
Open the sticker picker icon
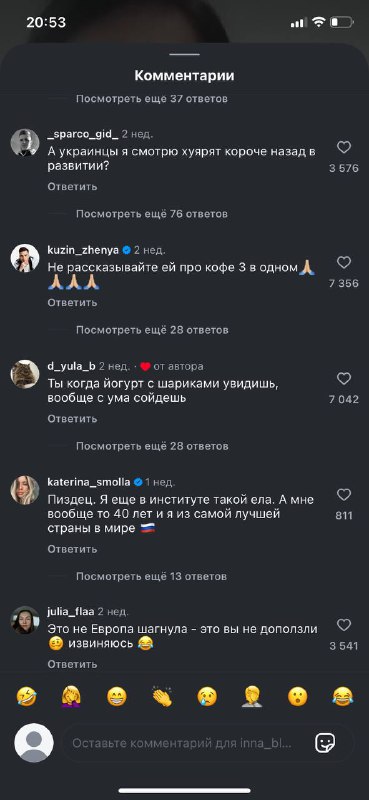(x=325, y=743)
